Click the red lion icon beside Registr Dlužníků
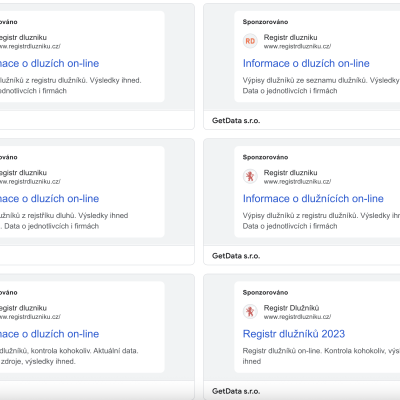400x400 pixels. (250, 312)
